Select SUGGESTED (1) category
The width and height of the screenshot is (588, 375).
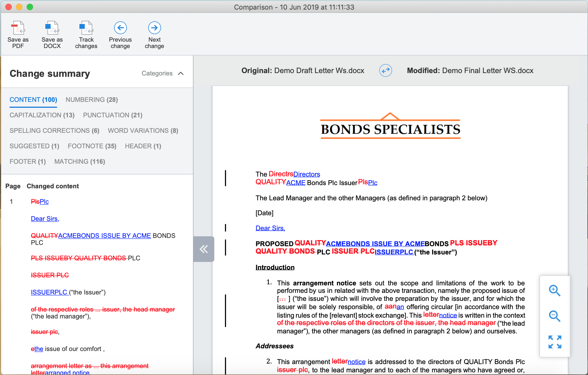[x=34, y=146]
